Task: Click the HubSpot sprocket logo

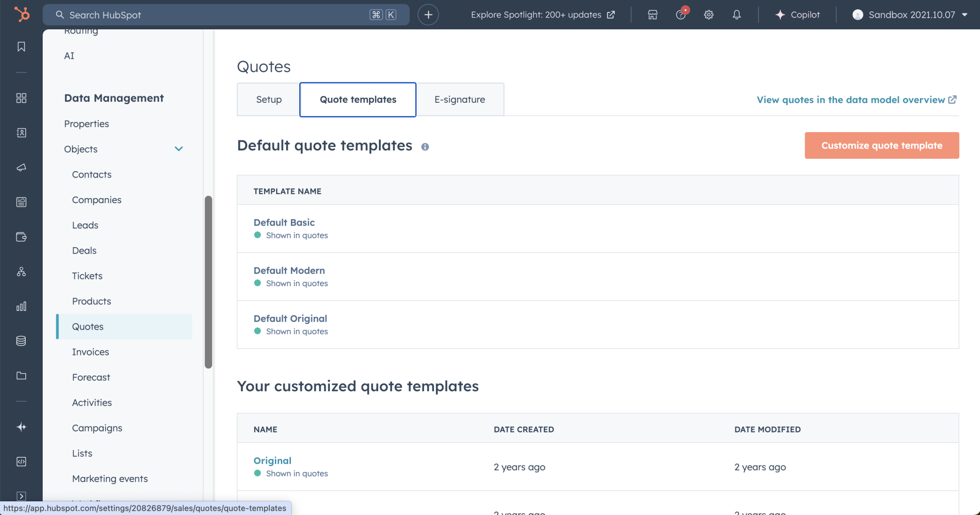Action: click(22, 14)
